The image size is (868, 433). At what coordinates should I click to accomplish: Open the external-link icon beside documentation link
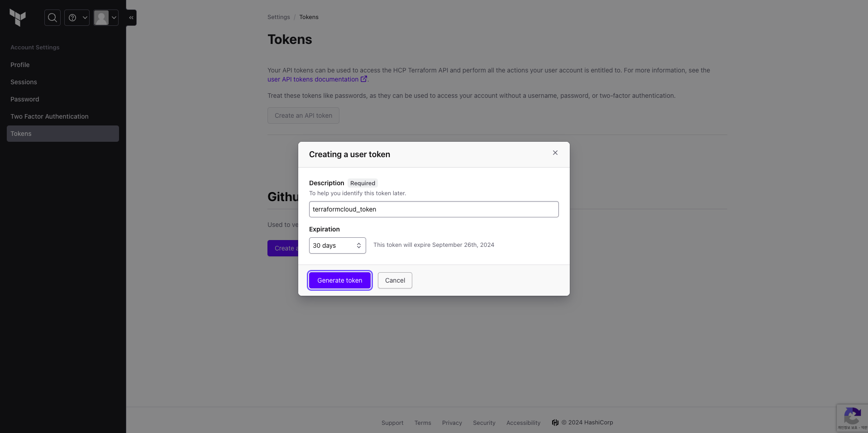click(x=364, y=79)
